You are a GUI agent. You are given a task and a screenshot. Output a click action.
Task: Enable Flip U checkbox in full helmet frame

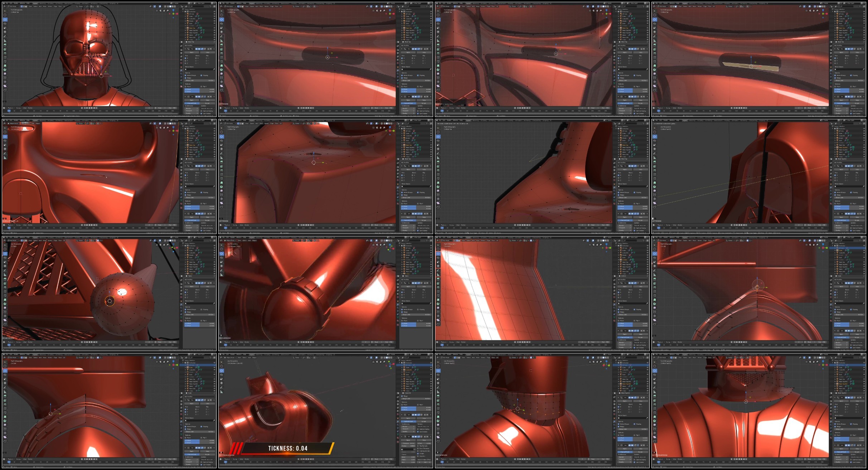tap(185, 87)
